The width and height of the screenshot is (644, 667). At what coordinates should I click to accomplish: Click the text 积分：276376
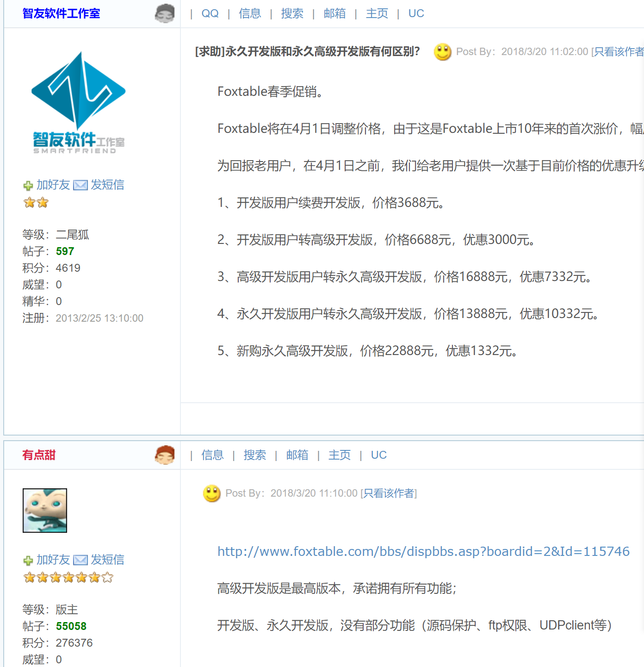(x=58, y=643)
